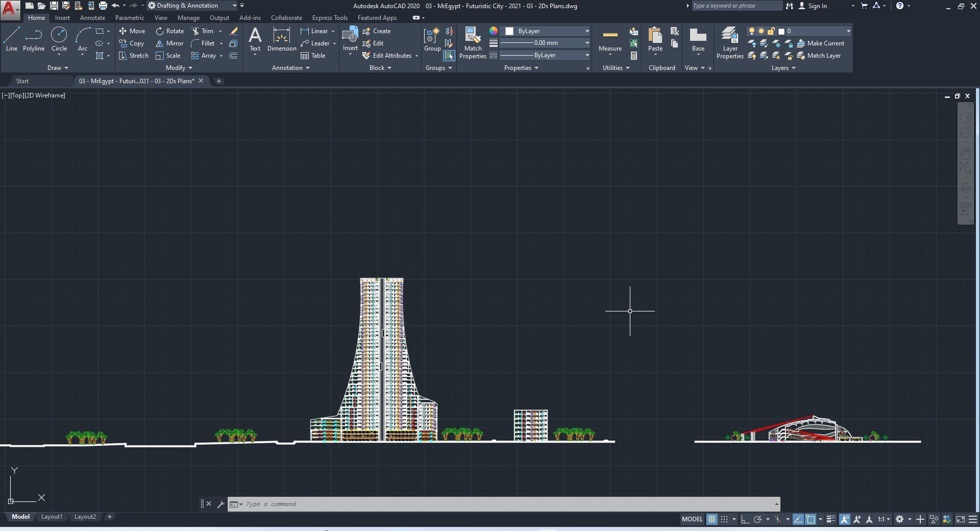The width and height of the screenshot is (980, 531).
Task: Pick the Scale tool
Action: (x=168, y=56)
